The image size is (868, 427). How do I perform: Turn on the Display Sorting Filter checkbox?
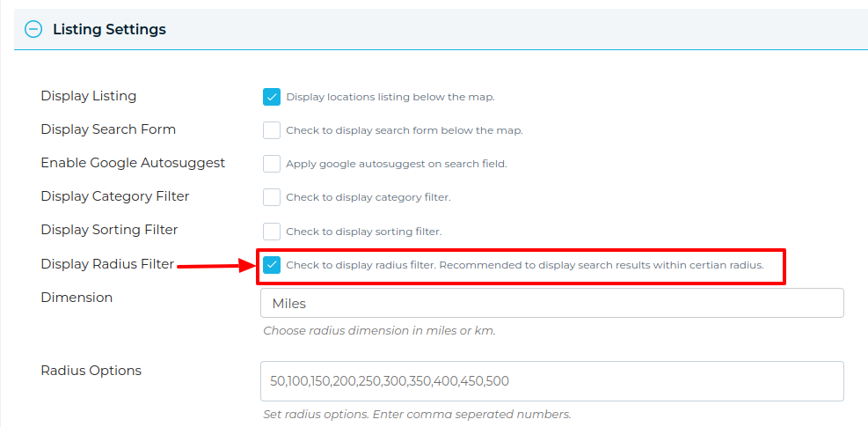(x=272, y=232)
